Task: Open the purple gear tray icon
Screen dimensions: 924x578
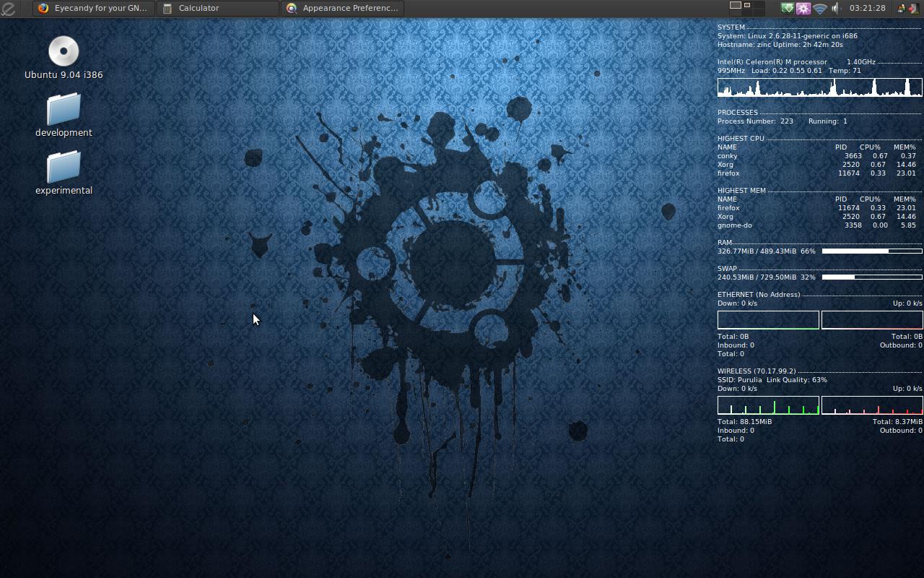Action: [x=803, y=9]
